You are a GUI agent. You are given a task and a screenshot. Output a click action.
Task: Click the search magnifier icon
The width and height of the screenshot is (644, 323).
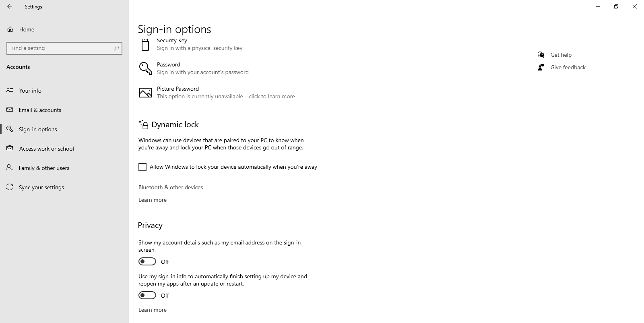pyautogui.click(x=116, y=48)
